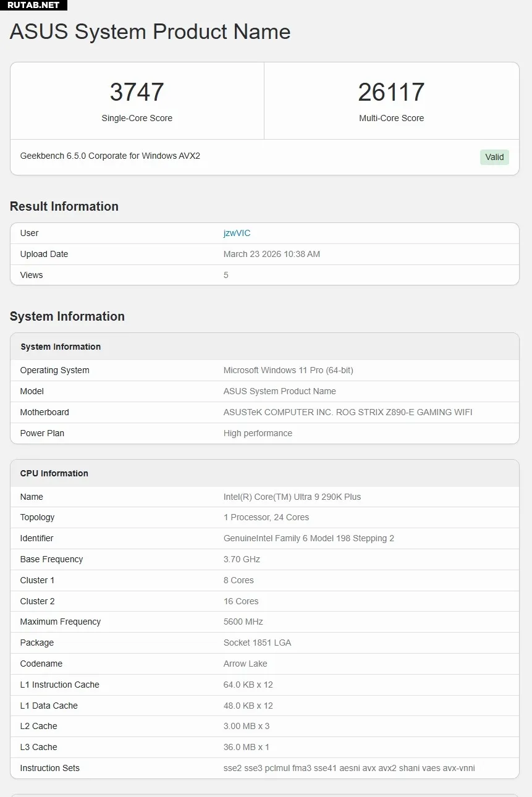
Task: Click the ROG STRIX Z890-E motherboard value
Action: click(x=347, y=412)
